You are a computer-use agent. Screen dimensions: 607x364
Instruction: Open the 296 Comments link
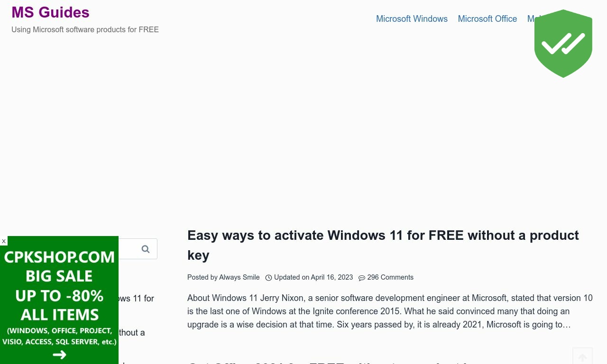point(390,277)
